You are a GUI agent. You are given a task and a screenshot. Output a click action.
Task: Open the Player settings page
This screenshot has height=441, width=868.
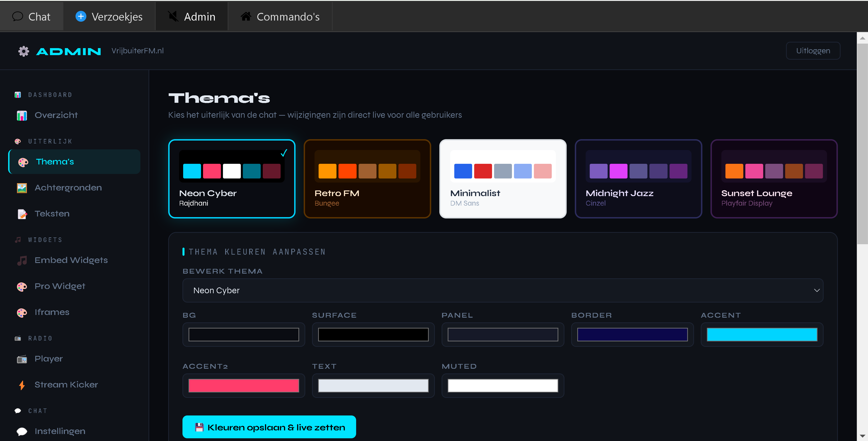(74, 359)
